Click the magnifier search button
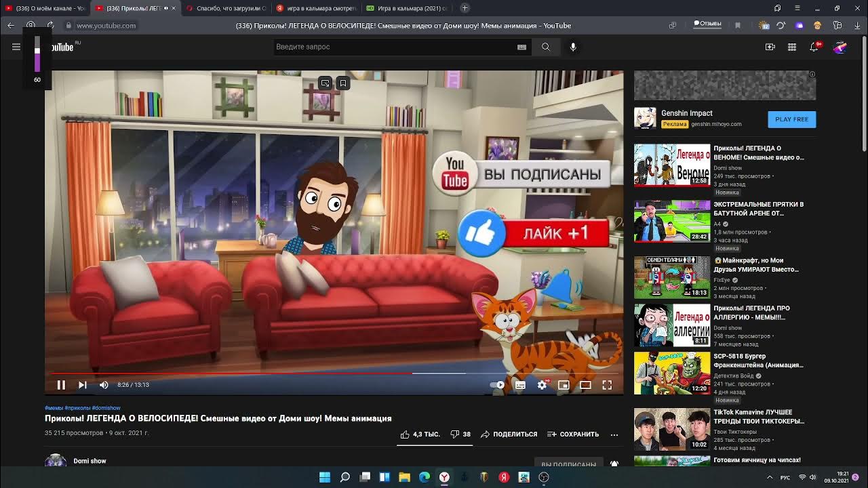Viewport: 868px width, 488px height. (546, 47)
